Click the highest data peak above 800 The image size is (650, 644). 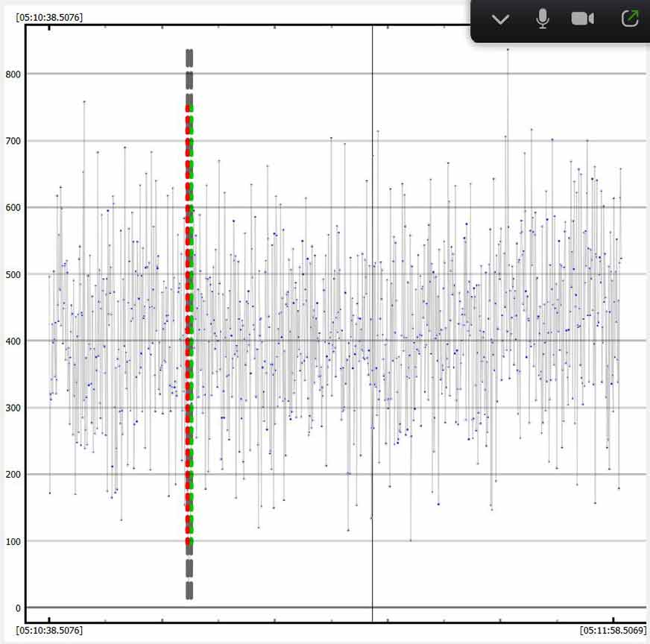click(x=508, y=50)
